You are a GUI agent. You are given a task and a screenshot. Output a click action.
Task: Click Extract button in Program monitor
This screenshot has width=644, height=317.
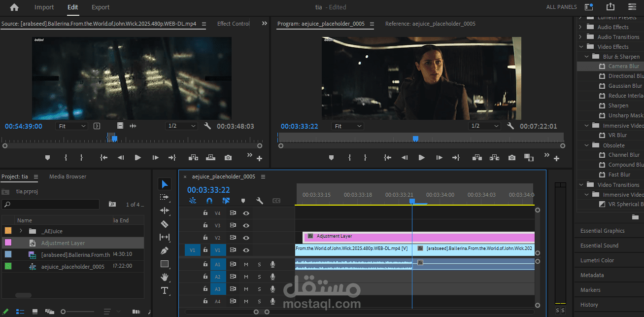point(494,158)
